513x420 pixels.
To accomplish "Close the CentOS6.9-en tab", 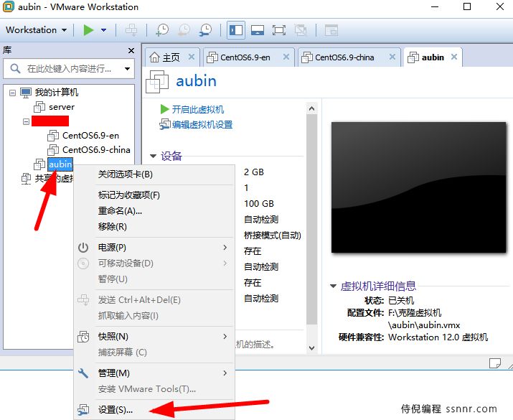I will 286,57.
